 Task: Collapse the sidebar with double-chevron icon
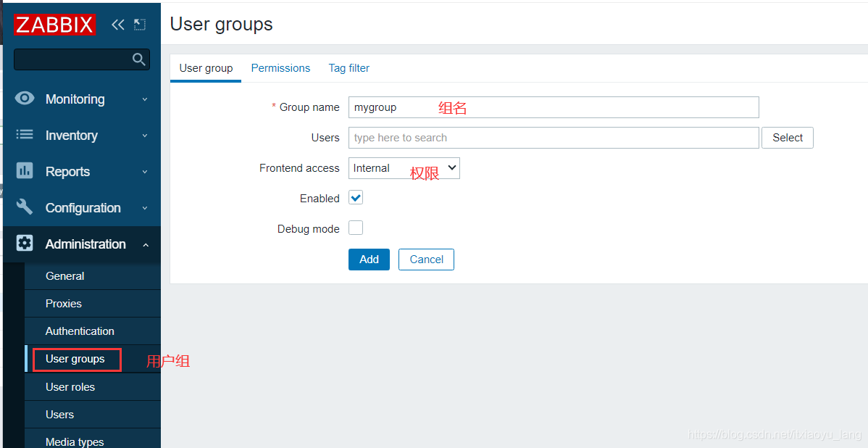tap(117, 25)
